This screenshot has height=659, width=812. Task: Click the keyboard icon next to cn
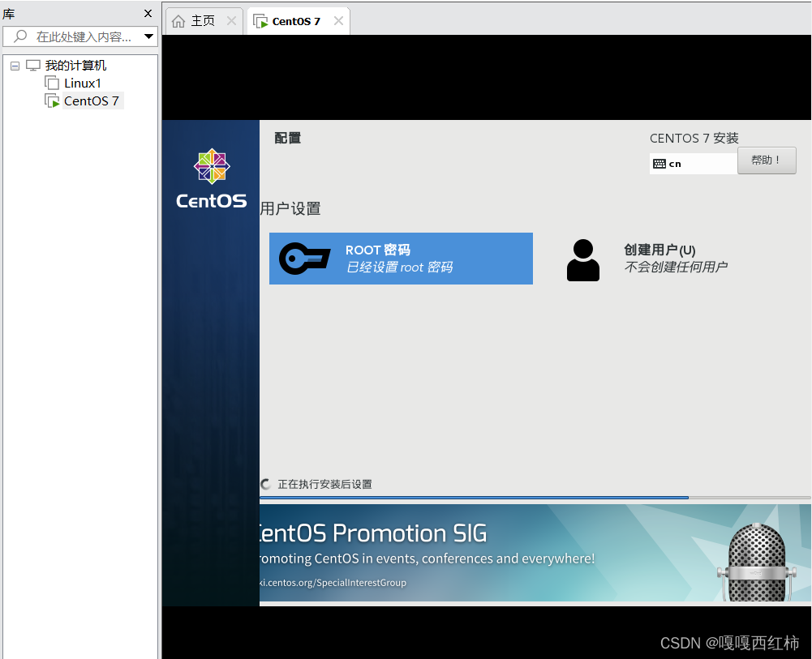[659, 164]
